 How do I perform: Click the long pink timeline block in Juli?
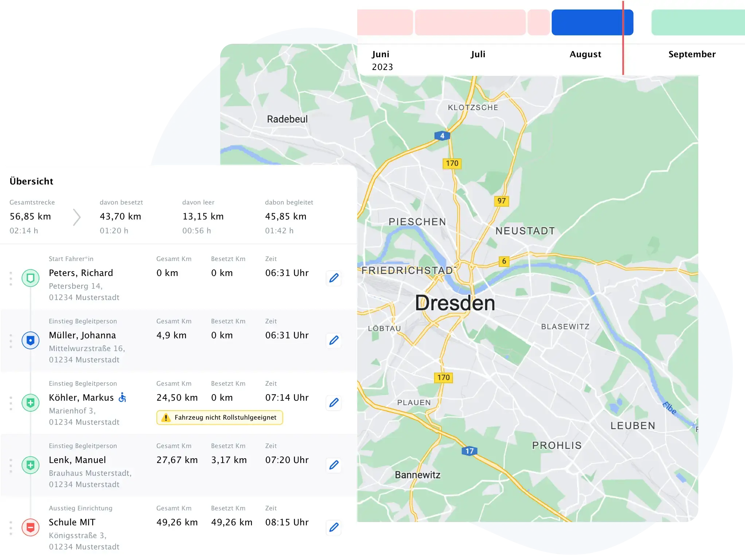click(x=470, y=23)
